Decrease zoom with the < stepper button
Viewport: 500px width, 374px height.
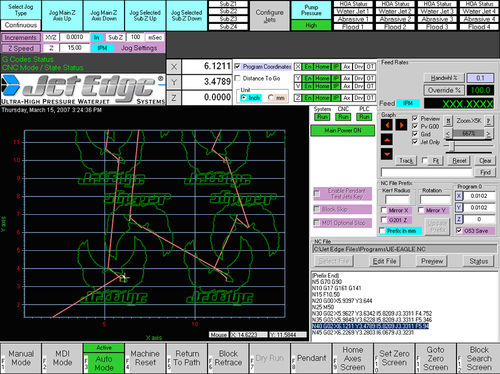448,134
